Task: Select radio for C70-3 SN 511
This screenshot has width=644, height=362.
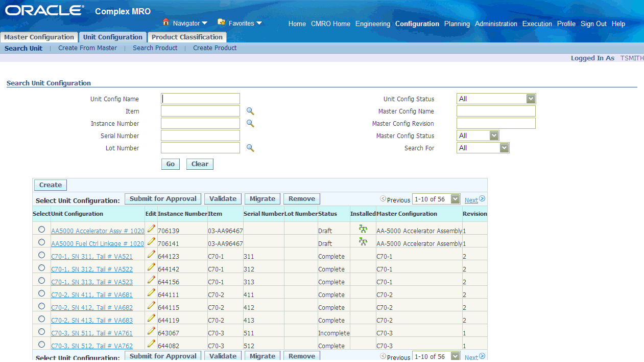Action: pyautogui.click(x=41, y=332)
